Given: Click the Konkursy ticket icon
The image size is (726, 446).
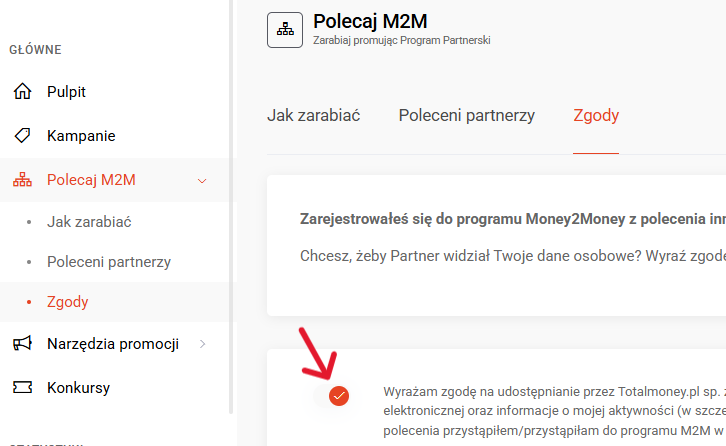Looking at the screenshot, I should (22, 388).
